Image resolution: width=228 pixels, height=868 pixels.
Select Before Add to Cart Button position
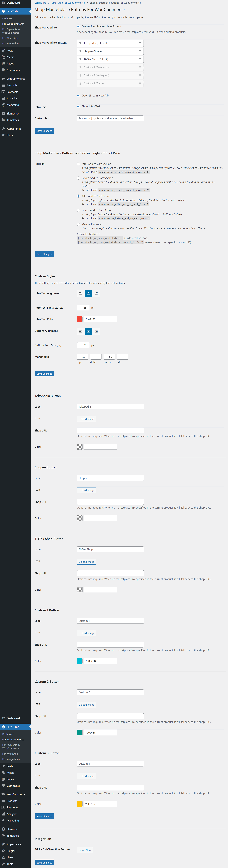tap(78, 210)
